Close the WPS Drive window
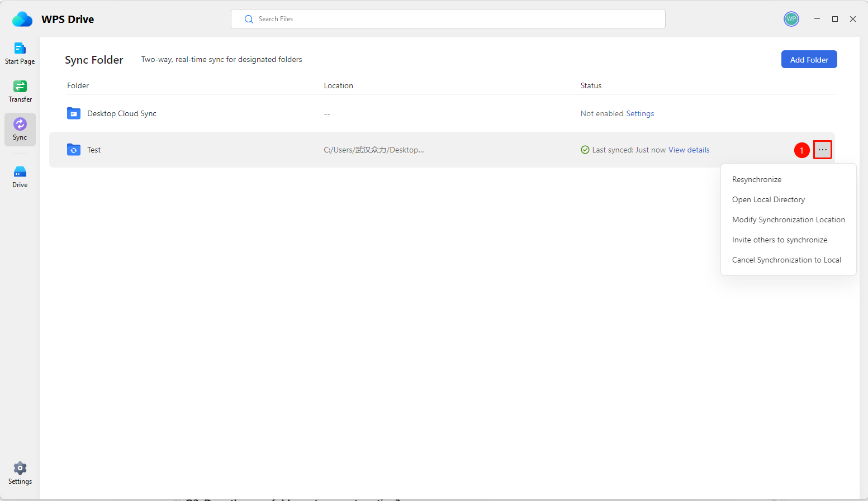The height and width of the screenshot is (501, 868). click(853, 19)
